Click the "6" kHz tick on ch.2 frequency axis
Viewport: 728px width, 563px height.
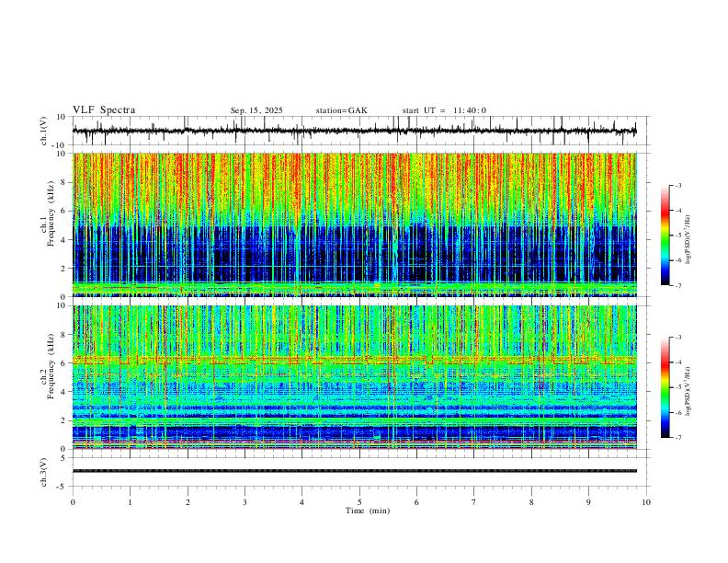(x=64, y=363)
